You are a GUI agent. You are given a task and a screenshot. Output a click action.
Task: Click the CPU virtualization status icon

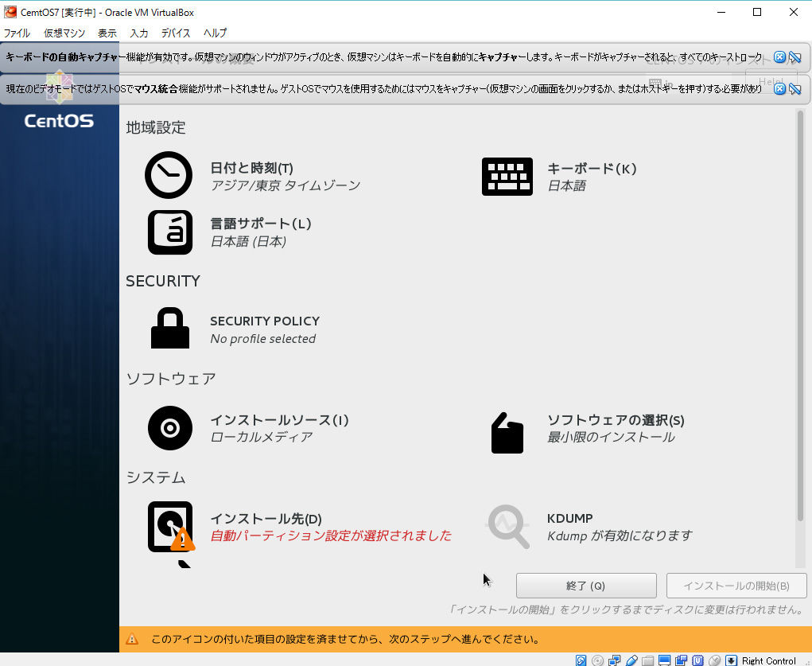coord(697,660)
